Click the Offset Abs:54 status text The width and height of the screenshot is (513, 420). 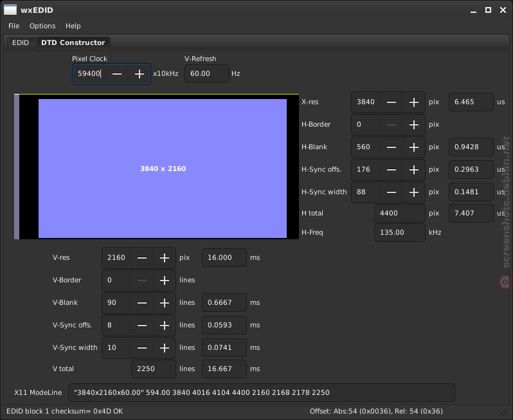[x=376, y=411]
